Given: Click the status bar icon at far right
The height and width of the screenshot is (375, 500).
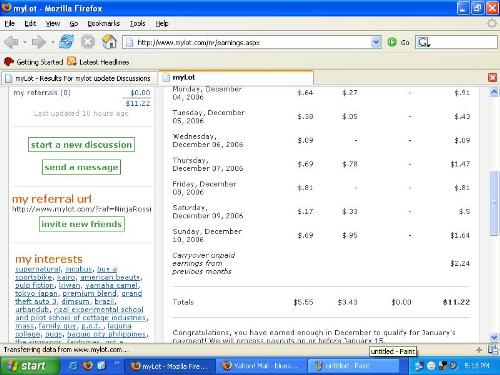Looking at the screenshot, I should pyautogui.click(x=493, y=350).
